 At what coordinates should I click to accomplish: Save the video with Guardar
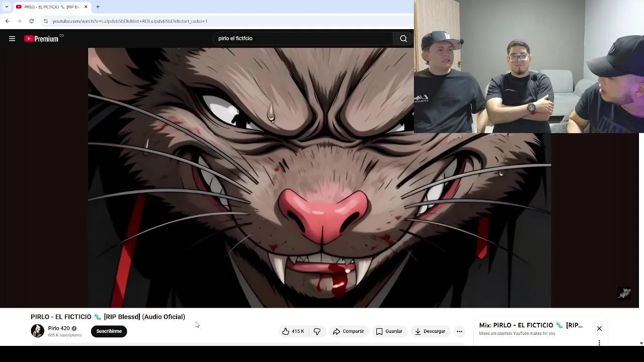click(x=389, y=331)
